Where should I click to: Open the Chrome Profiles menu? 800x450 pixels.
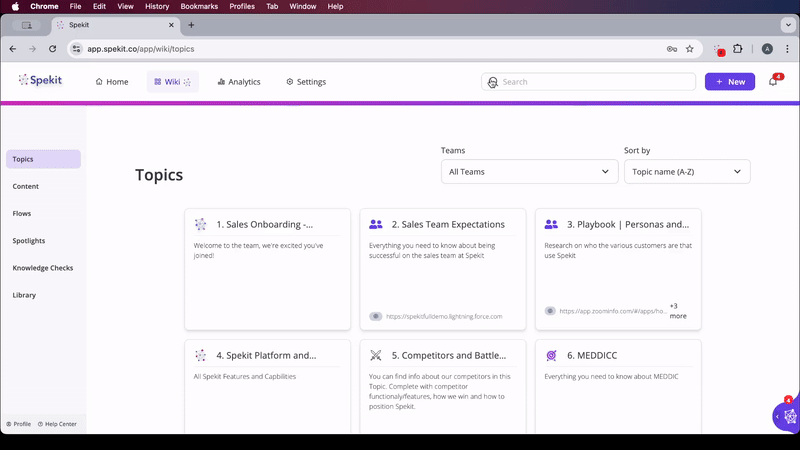point(242,7)
